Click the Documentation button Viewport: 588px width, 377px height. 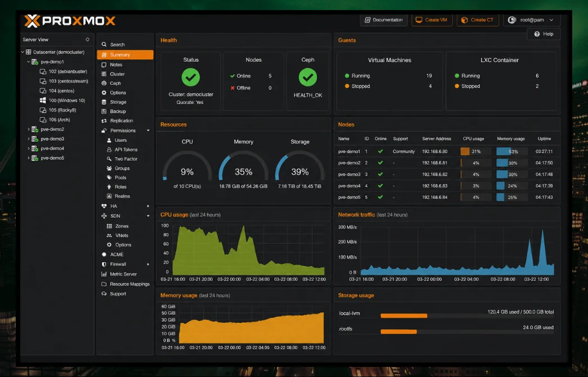pos(384,20)
